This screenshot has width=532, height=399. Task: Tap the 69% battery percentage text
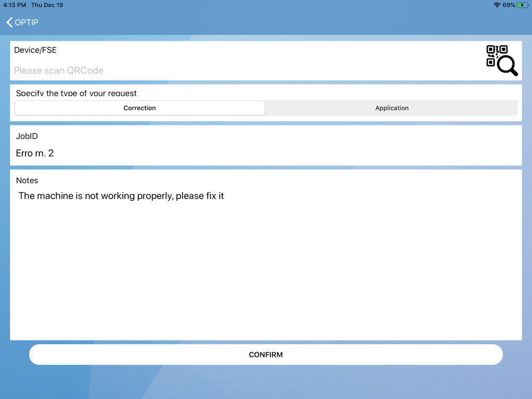509,5
